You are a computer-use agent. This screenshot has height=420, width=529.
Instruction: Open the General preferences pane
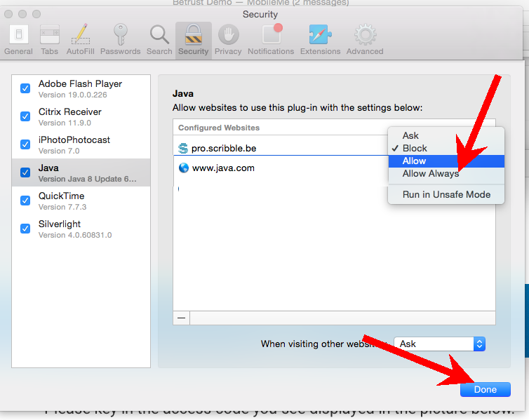[x=18, y=40]
